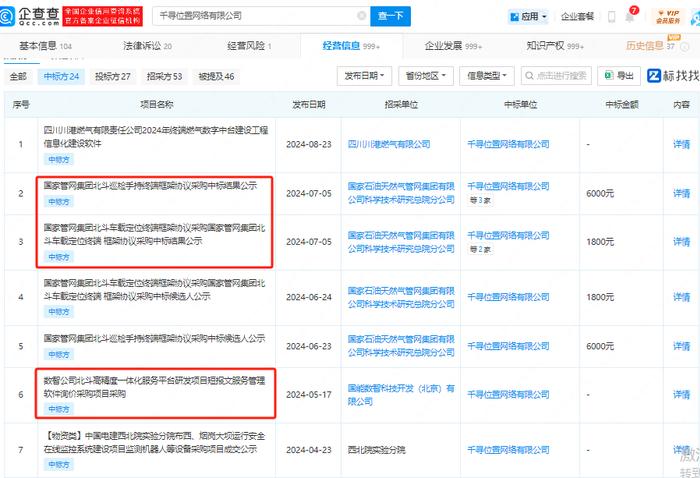The height and width of the screenshot is (478, 700).
Task: Click 千寻位置网络有限公司 in row 7
Action: coord(508,450)
